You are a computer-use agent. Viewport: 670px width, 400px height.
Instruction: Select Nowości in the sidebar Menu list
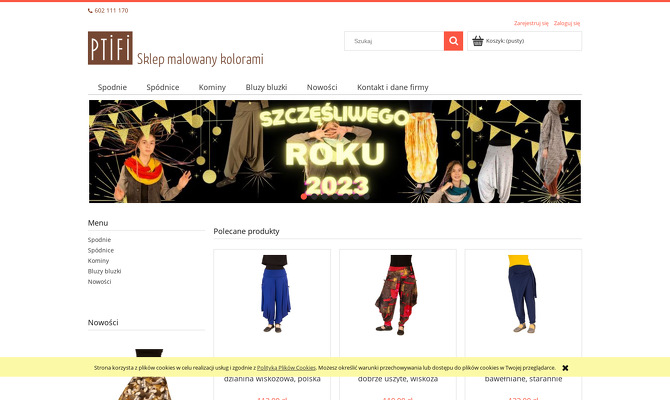(x=100, y=282)
